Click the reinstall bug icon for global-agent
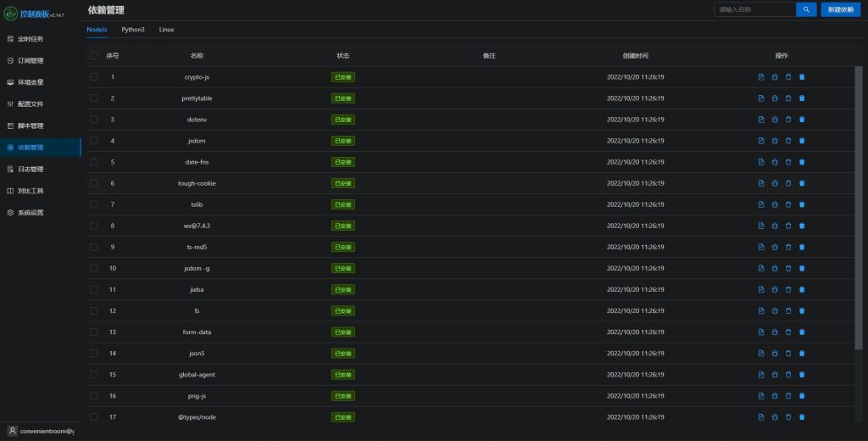The height and width of the screenshot is (441, 868). tap(775, 375)
